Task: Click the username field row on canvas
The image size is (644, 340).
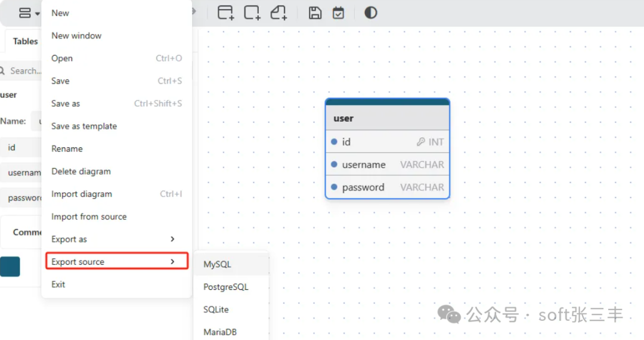Action: [x=388, y=164]
